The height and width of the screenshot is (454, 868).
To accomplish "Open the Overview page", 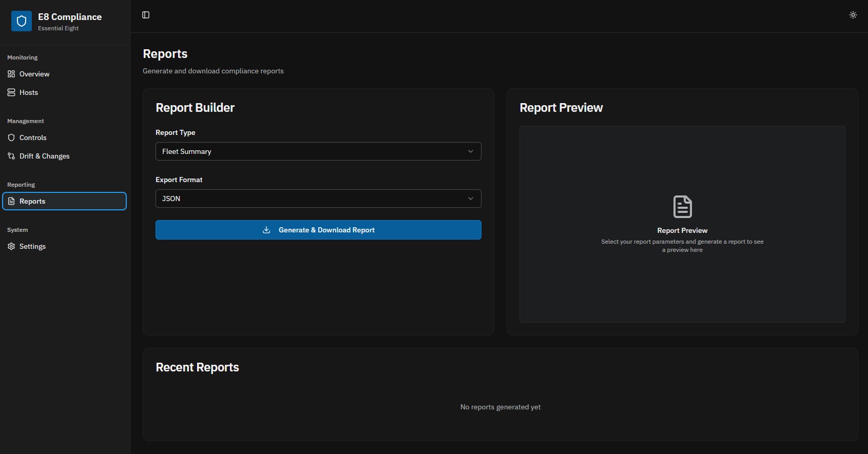I will (x=64, y=74).
